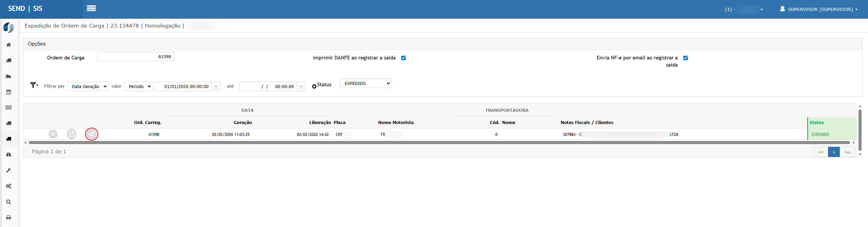
Task: Click the PDF document icon for order 61598
Action: tap(72, 134)
